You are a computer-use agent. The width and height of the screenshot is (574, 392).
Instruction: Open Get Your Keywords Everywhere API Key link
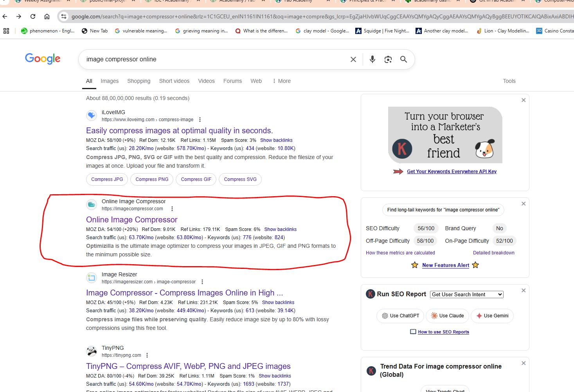(x=452, y=172)
